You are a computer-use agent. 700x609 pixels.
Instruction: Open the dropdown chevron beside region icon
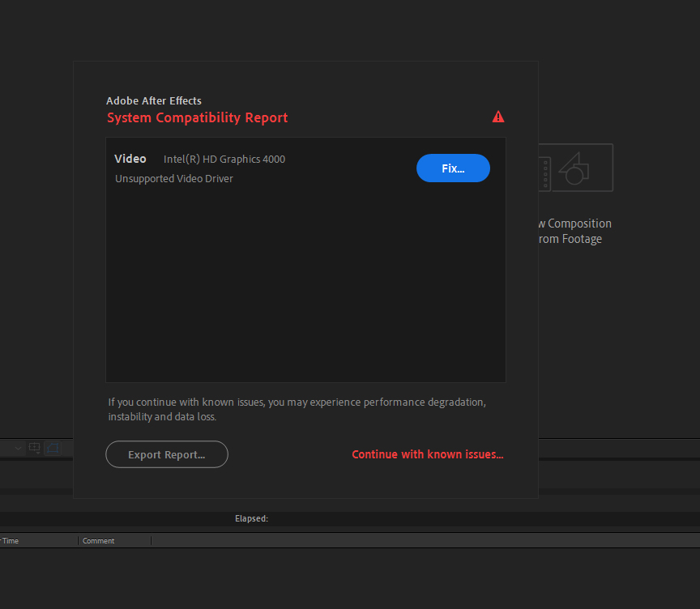(x=18, y=448)
